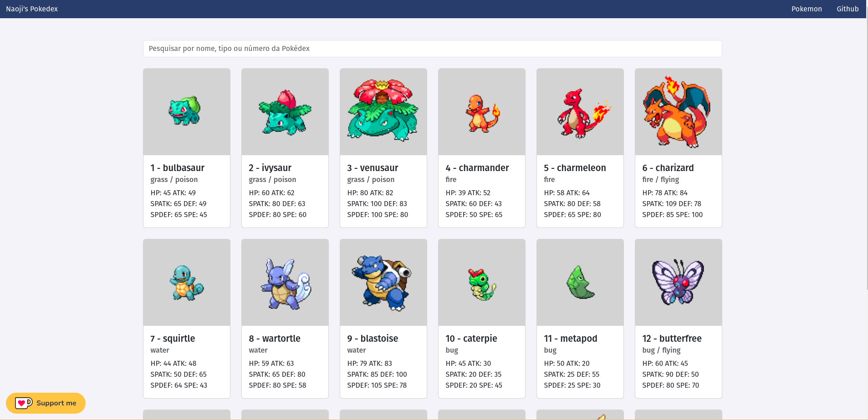Click the '6 - charizard' card title
Viewport: 868px width, 420px height.
tap(668, 168)
